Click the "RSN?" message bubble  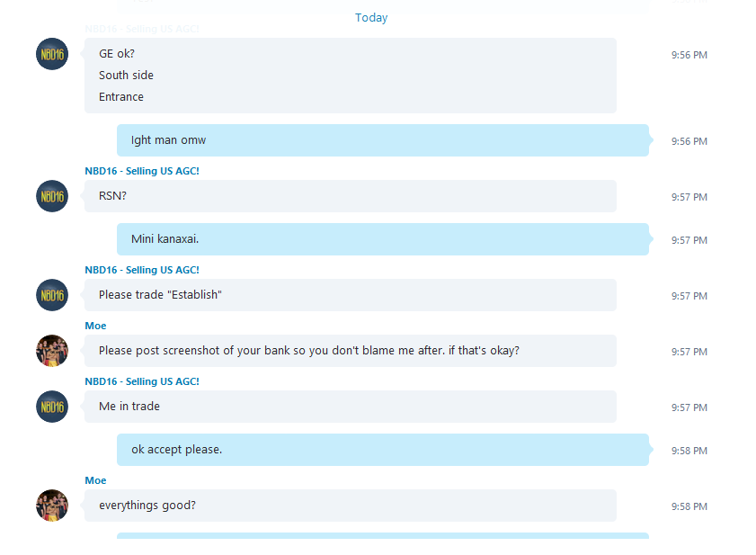pos(351,196)
